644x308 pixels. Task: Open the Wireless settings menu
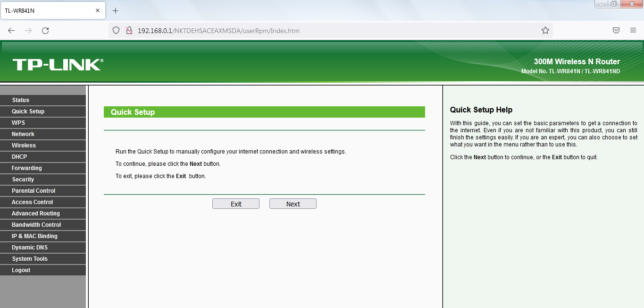tap(43, 145)
